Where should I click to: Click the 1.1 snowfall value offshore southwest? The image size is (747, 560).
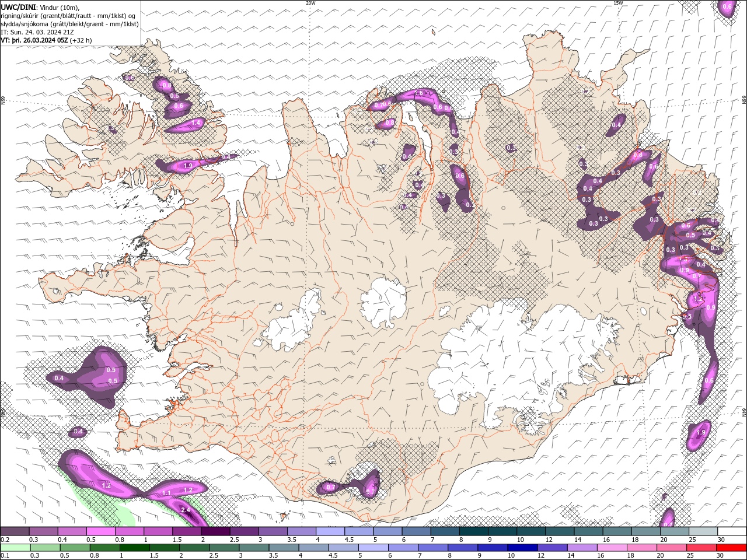click(167, 494)
